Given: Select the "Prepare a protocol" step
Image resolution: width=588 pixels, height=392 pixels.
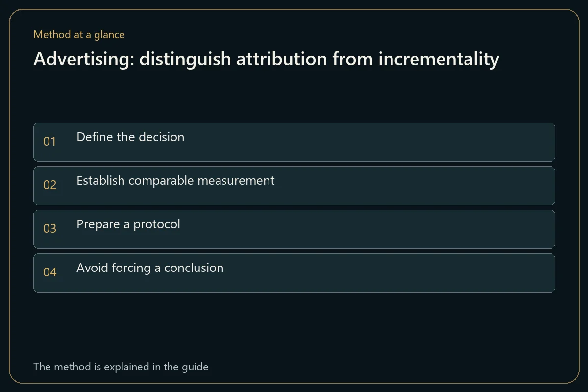Looking at the screenshot, I should click(294, 229).
